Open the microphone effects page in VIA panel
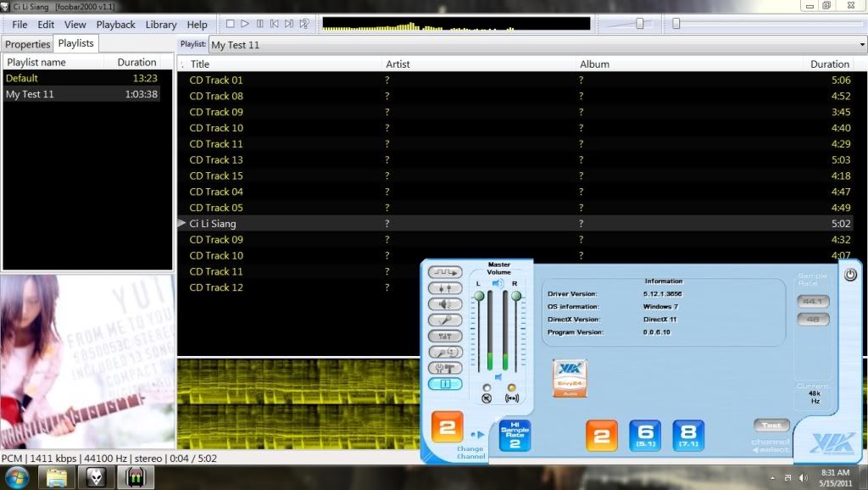Screen dimensions: 868x490 pyautogui.click(x=444, y=352)
